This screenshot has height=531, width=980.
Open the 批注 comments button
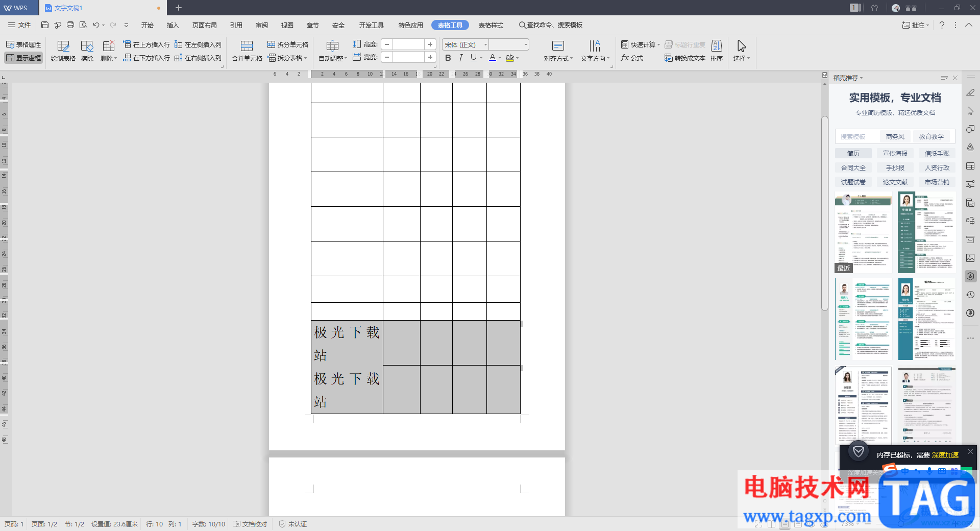pyautogui.click(x=916, y=25)
